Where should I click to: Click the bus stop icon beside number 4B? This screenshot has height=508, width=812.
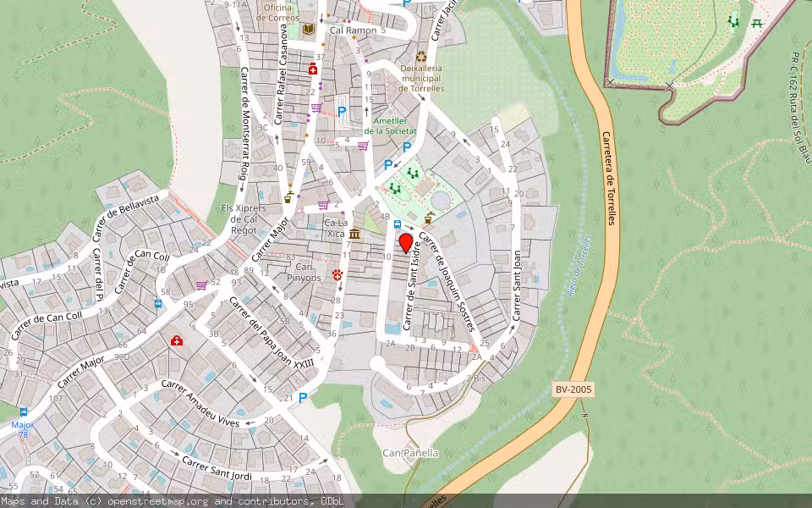pos(398,224)
